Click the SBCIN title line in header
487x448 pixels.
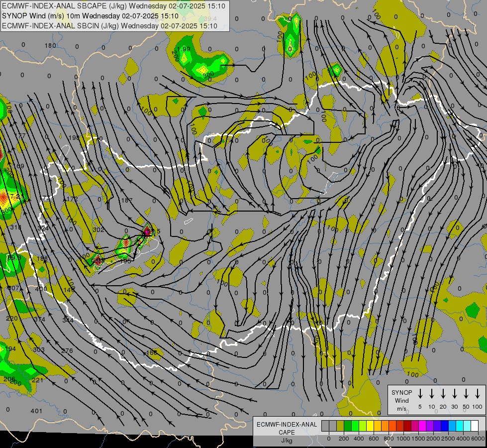(109, 26)
